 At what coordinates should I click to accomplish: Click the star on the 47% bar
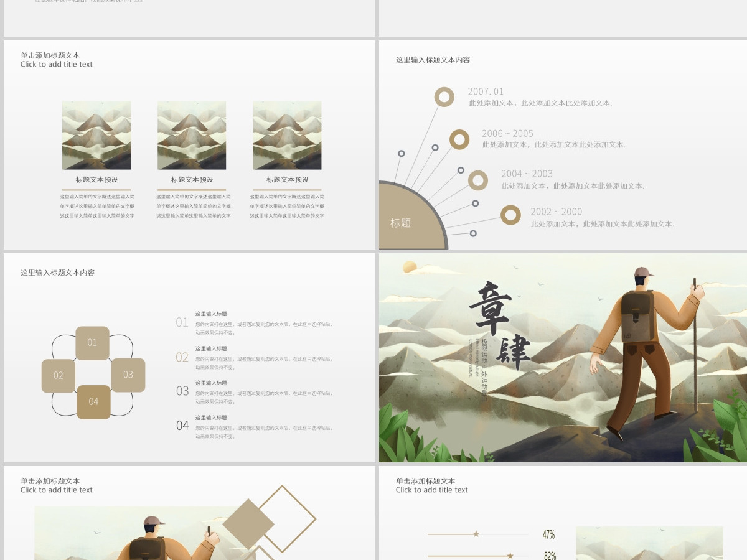(476, 534)
